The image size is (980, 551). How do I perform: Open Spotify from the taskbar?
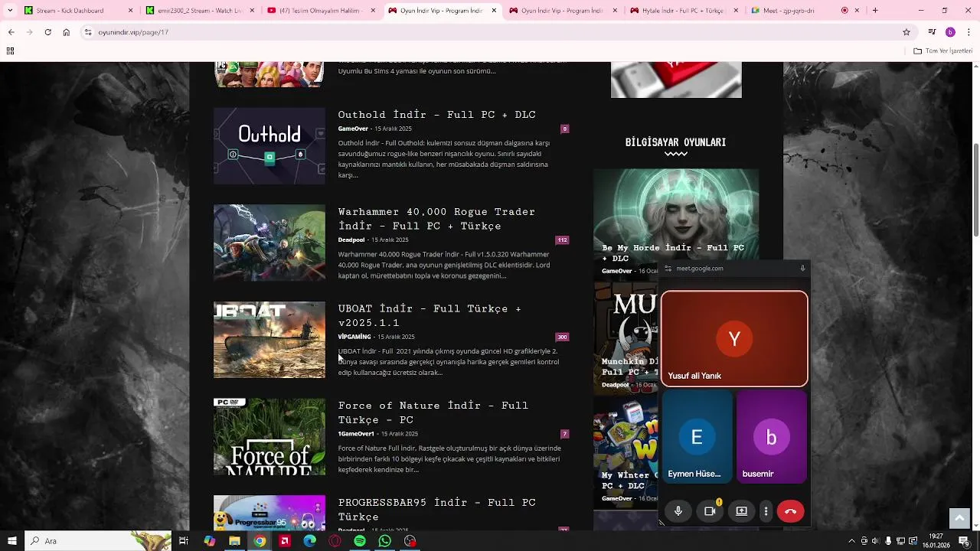click(x=360, y=541)
